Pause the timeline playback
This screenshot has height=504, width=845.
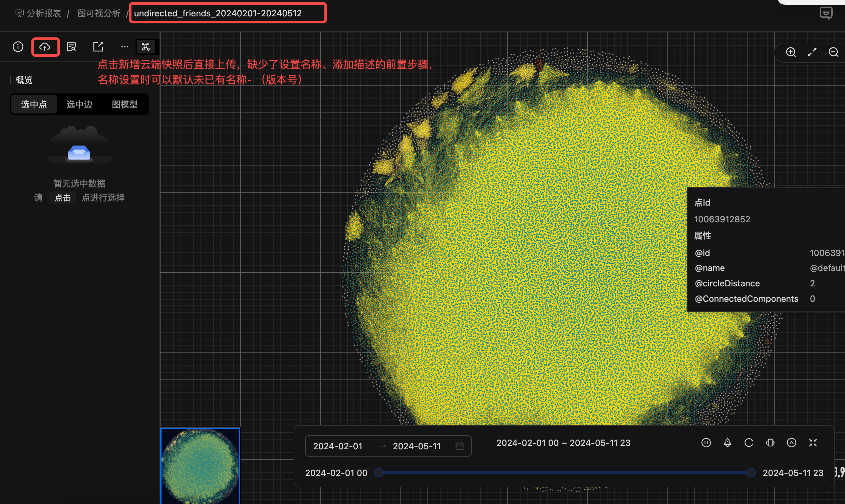click(706, 443)
